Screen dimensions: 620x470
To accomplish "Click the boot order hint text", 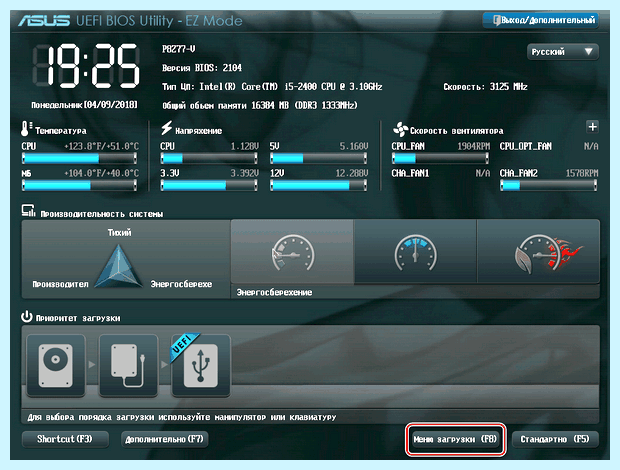I will 182,417.
